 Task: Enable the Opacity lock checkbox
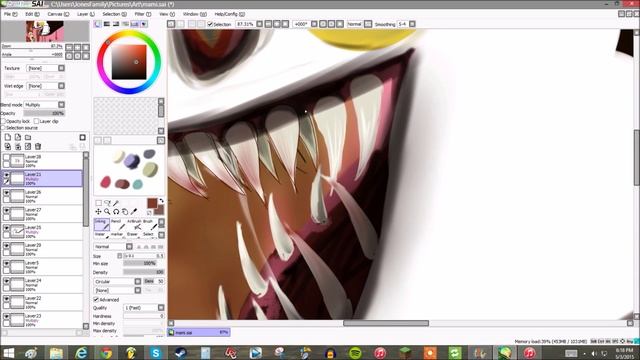[3, 121]
